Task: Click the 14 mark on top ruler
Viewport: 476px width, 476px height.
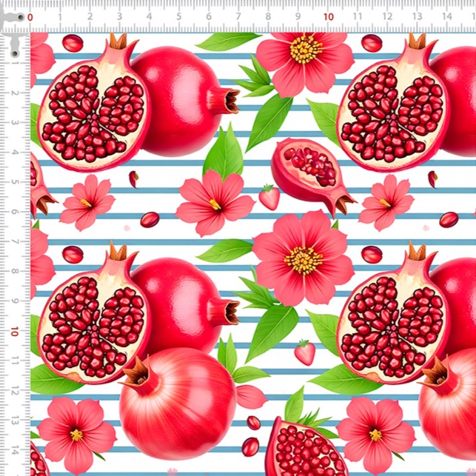Action: click(447, 16)
